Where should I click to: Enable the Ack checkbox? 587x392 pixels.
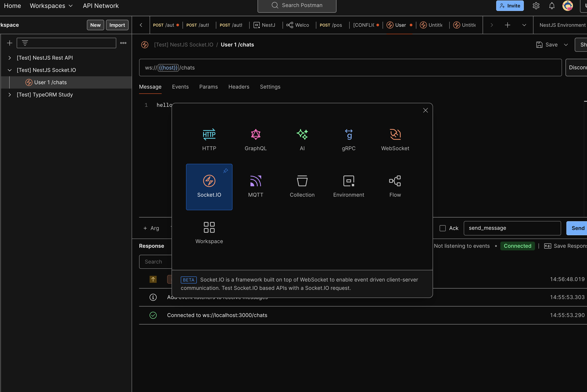[442, 228]
